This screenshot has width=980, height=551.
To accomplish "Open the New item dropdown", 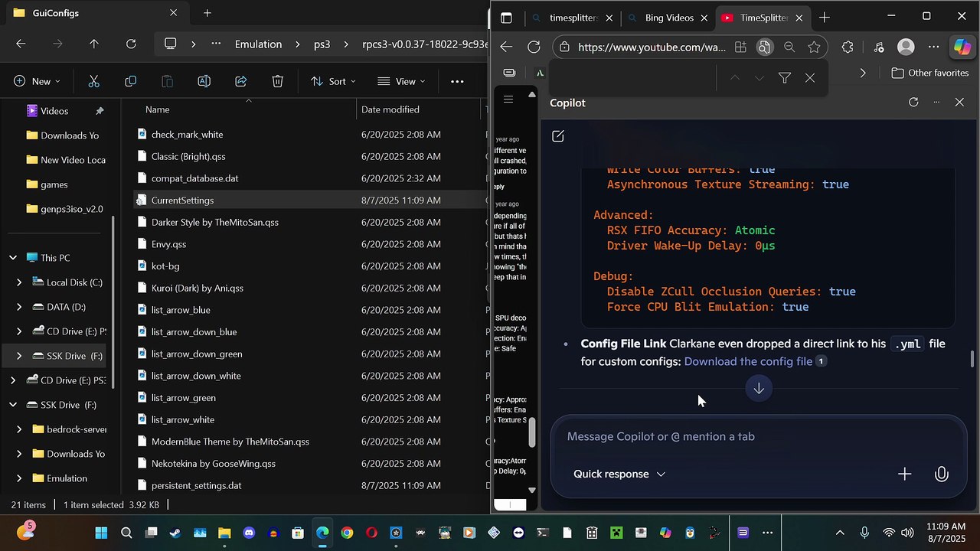I will point(38,81).
